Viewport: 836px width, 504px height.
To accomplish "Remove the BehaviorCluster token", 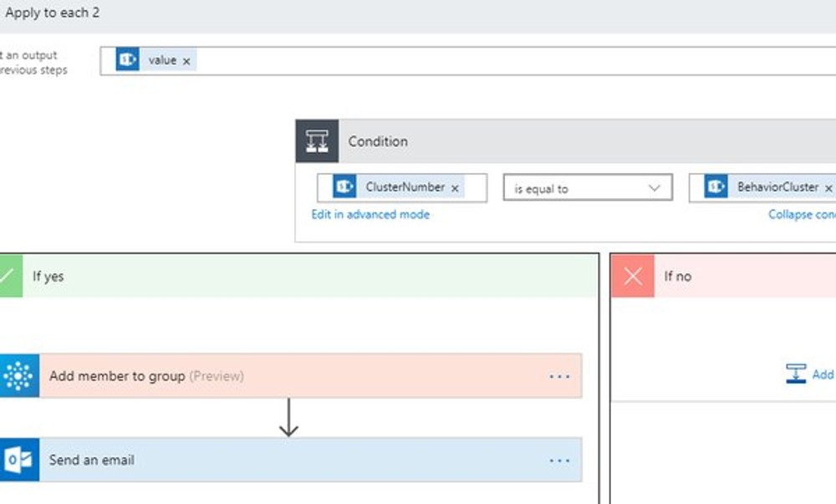I will click(828, 187).
